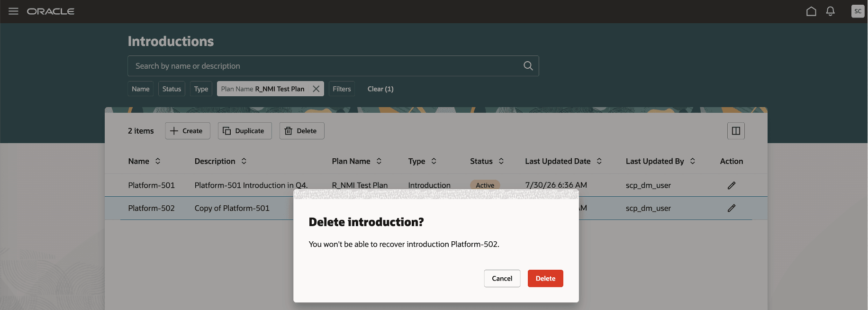This screenshot has height=310, width=868.
Task: Sort by the Plan Name column
Action: [379, 161]
